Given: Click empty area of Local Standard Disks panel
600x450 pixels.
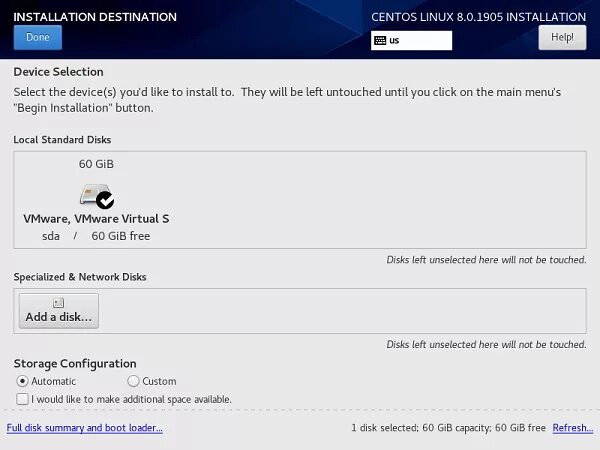Looking at the screenshot, I should tap(375, 200).
